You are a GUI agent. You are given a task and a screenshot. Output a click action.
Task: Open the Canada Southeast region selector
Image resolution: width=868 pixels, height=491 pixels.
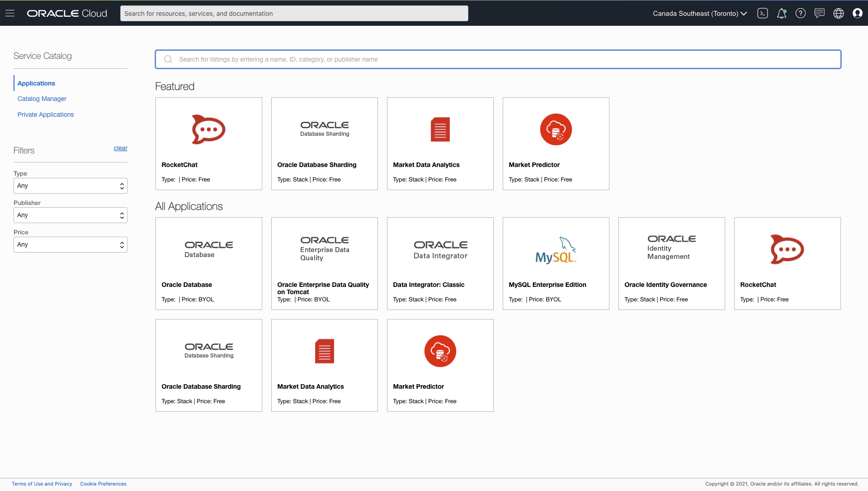coord(699,13)
